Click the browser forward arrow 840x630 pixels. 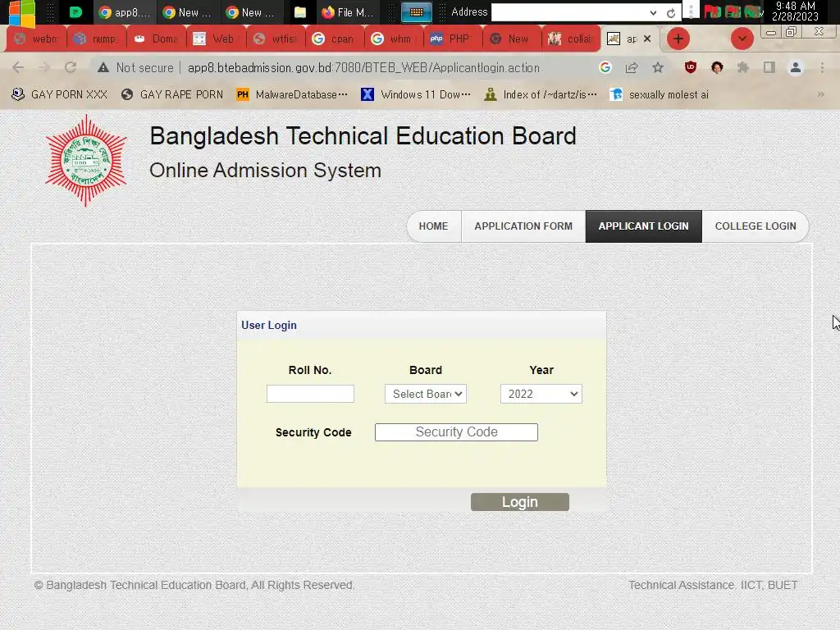tap(44, 67)
